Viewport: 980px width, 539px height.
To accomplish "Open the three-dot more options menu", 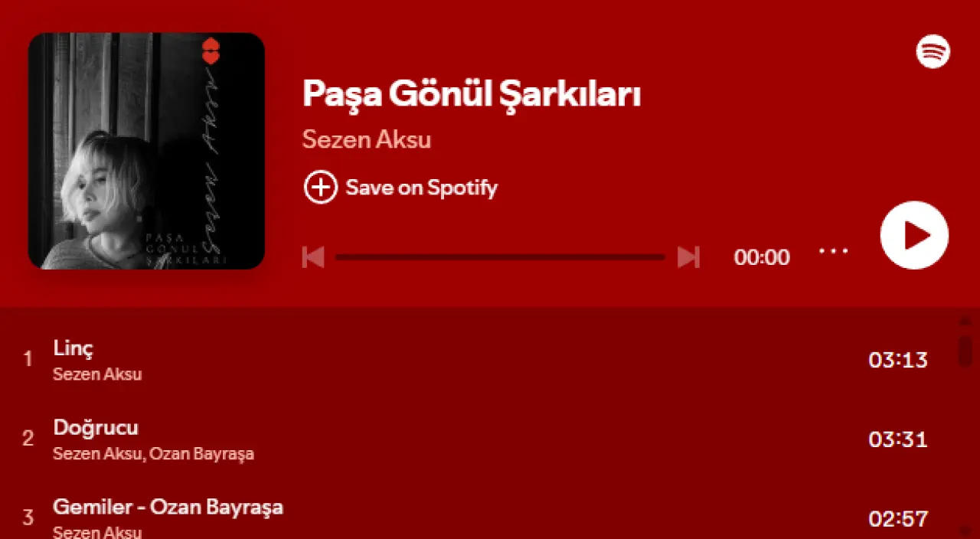I will 833,250.
